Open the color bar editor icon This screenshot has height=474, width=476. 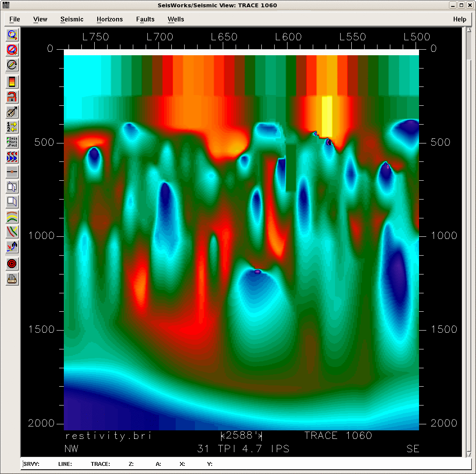click(12, 81)
